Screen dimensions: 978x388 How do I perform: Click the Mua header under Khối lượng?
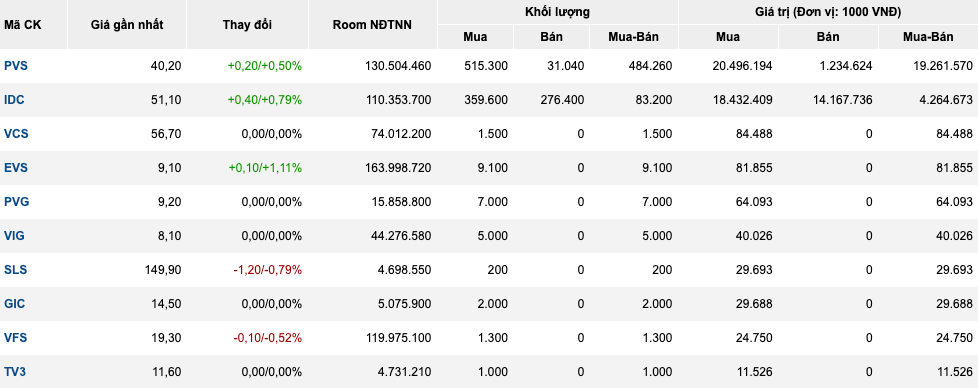point(475,37)
